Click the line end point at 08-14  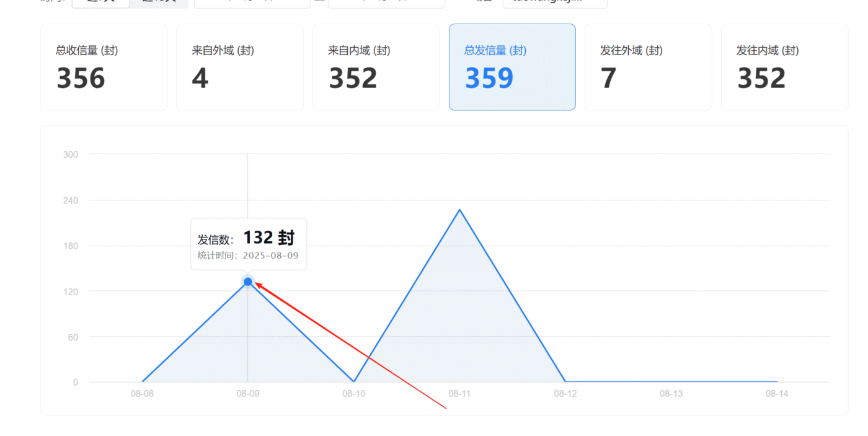(x=776, y=381)
